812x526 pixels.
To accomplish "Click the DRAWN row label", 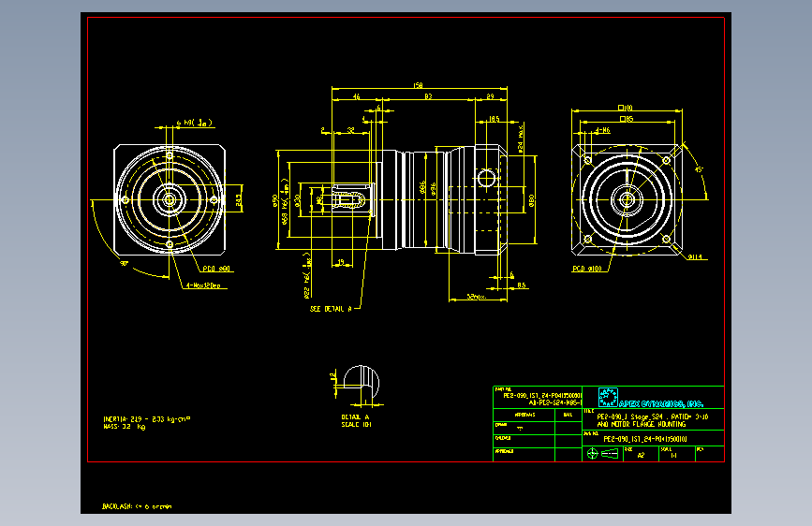I will 500,425.
